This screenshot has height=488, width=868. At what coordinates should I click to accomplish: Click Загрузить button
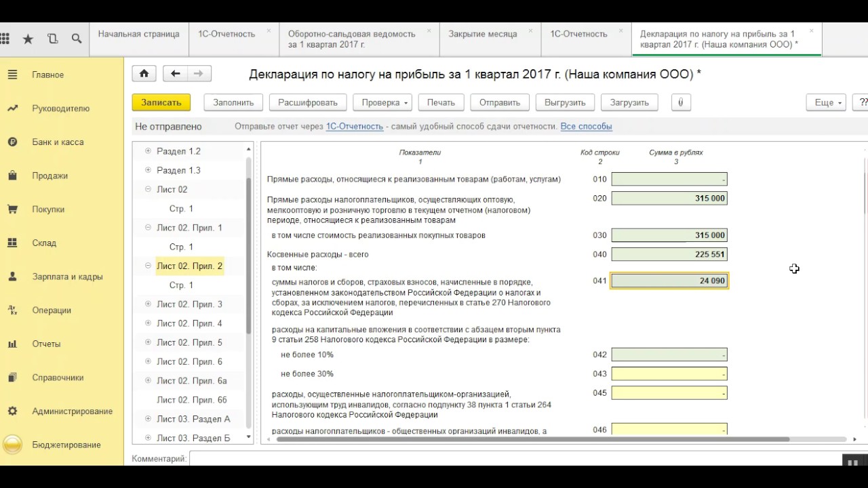629,102
